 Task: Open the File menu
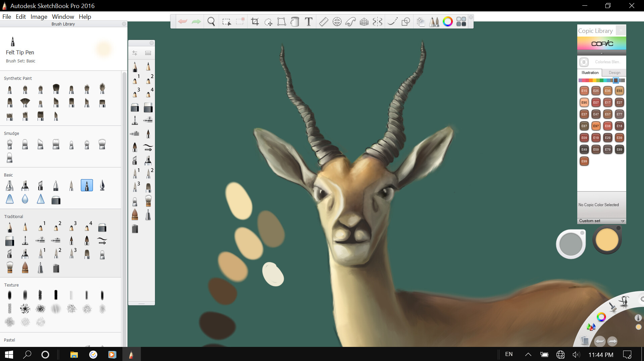pyautogui.click(x=7, y=16)
